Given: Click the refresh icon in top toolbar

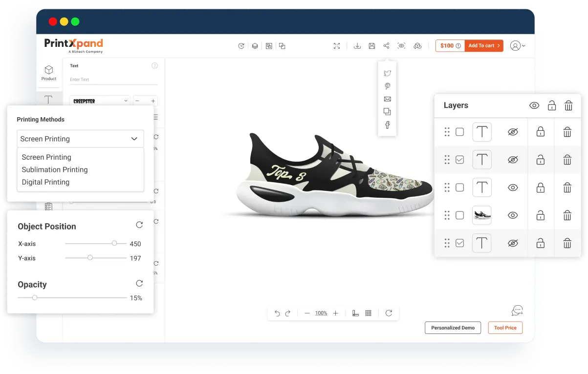Looking at the screenshot, I should point(241,46).
